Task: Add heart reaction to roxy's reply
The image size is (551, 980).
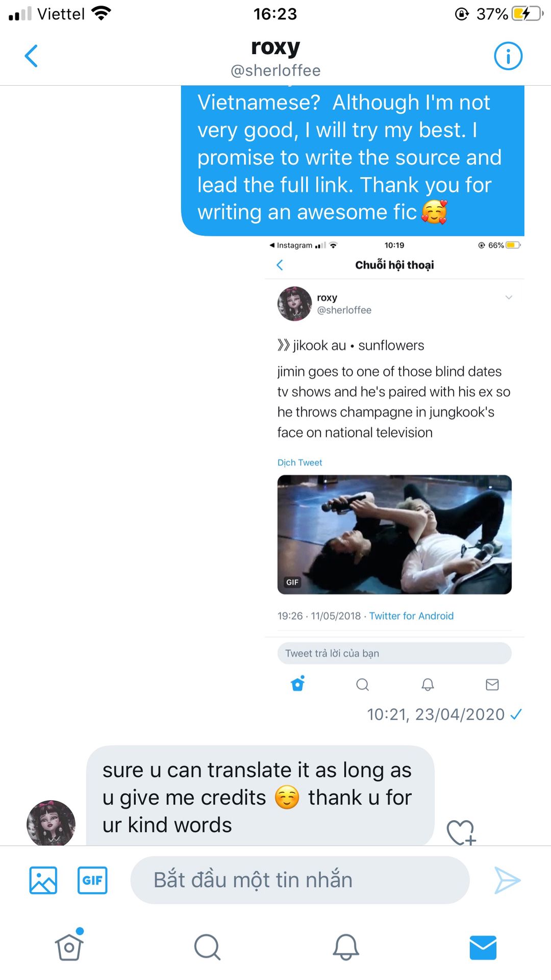Action: tap(461, 832)
